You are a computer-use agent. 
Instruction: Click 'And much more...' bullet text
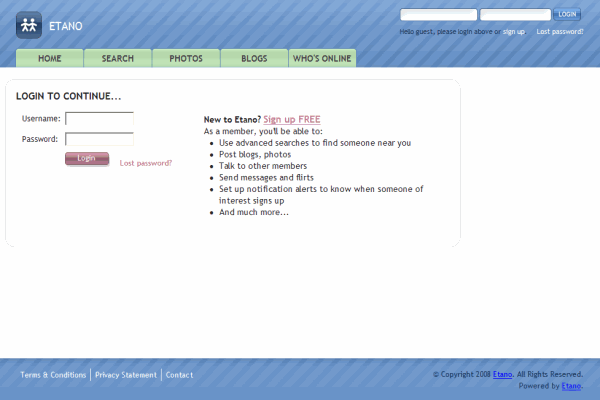pos(254,212)
